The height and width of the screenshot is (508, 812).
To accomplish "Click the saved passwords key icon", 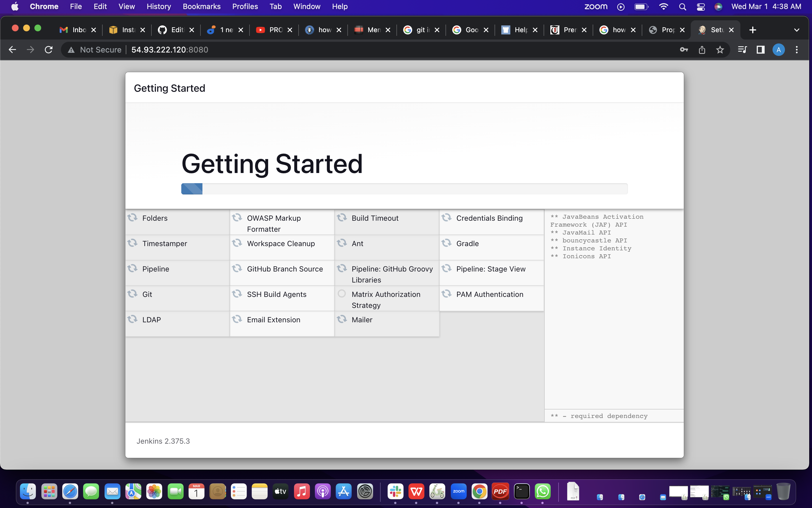I will tap(683, 50).
